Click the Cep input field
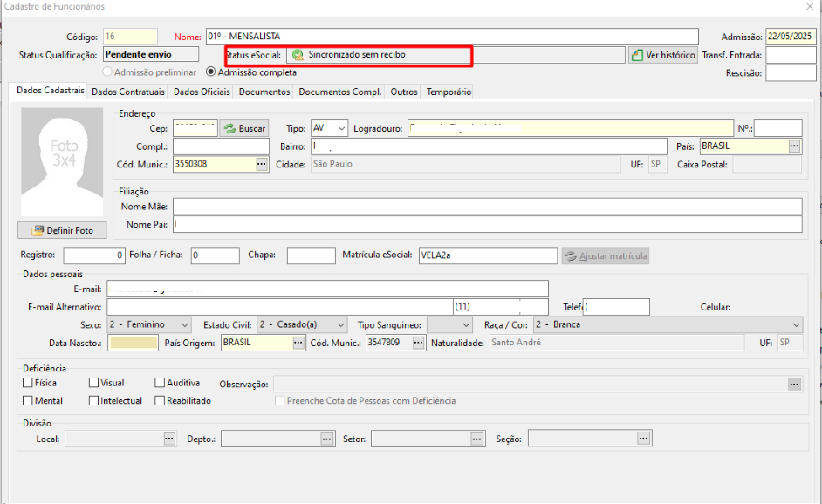Viewport: 822px width, 504px height. pyautogui.click(x=195, y=128)
